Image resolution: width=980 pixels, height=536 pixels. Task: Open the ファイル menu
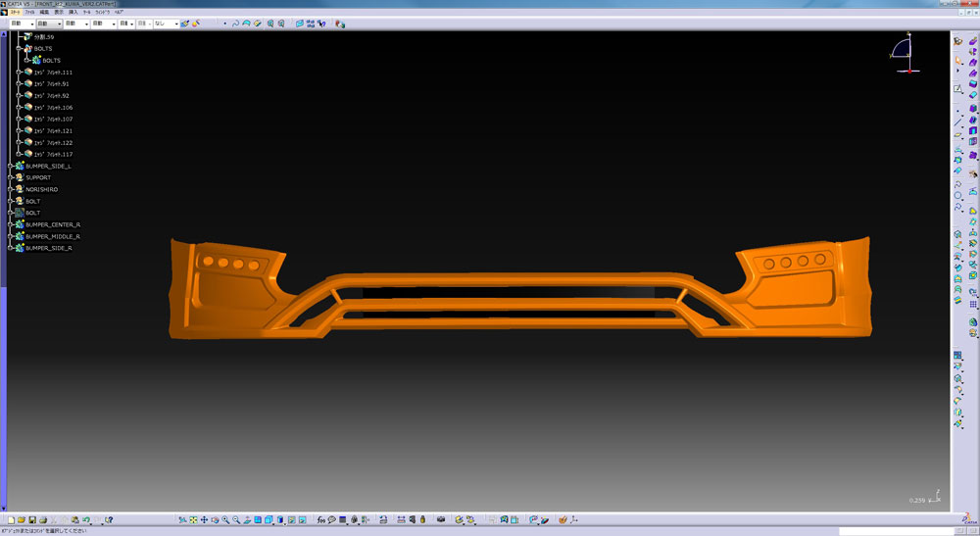tap(29, 12)
